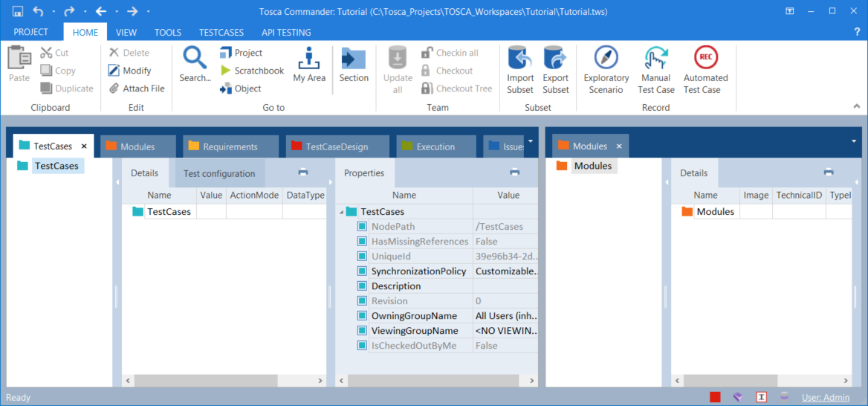Start an Exploratory Scenario recording

coord(606,70)
